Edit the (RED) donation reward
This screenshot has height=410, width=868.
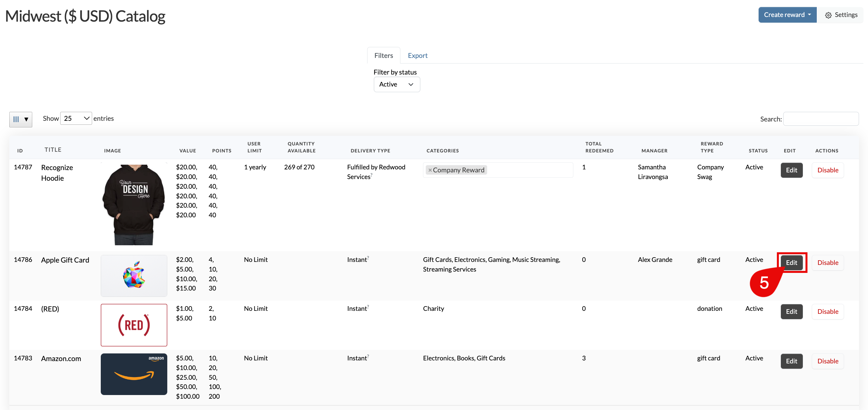tap(792, 311)
